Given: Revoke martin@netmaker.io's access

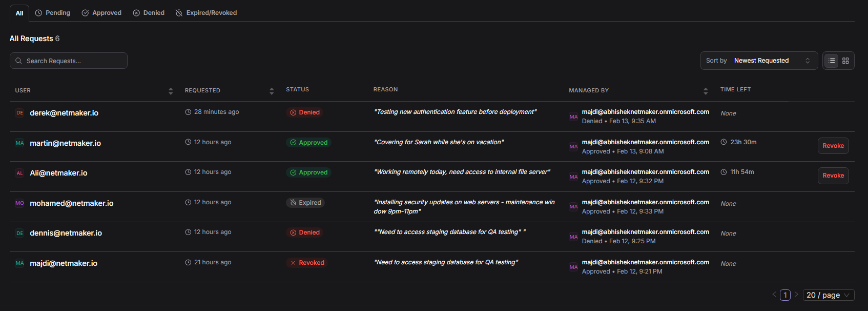Looking at the screenshot, I should tap(833, 146).
